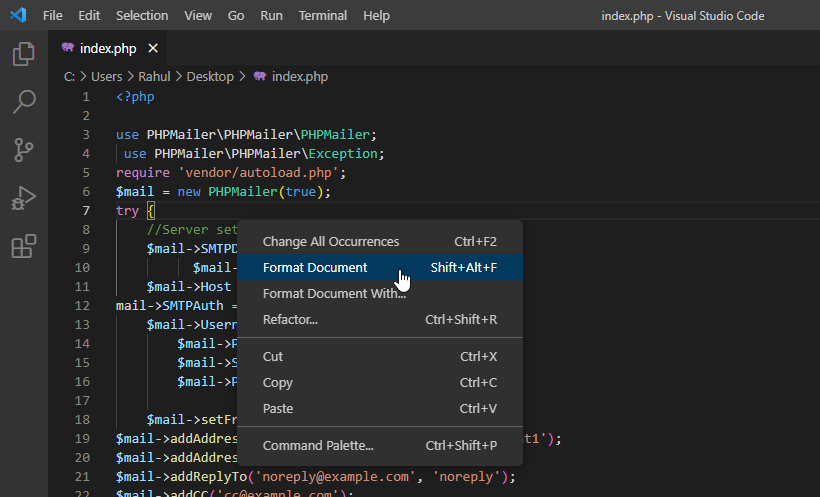Expand the Rahul breadcrumb folder

click(154, 76)
